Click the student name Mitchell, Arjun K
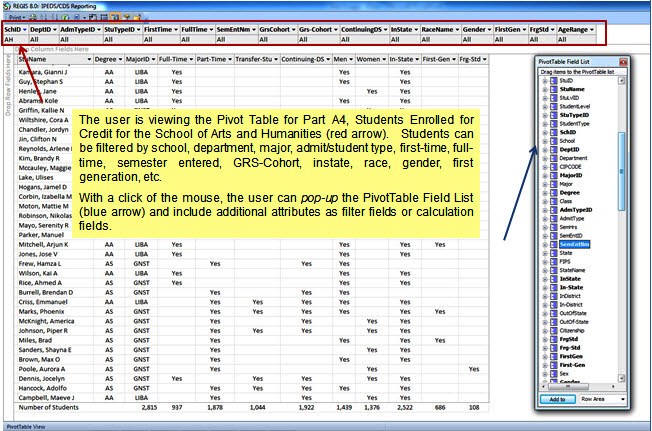 point(43,244)
